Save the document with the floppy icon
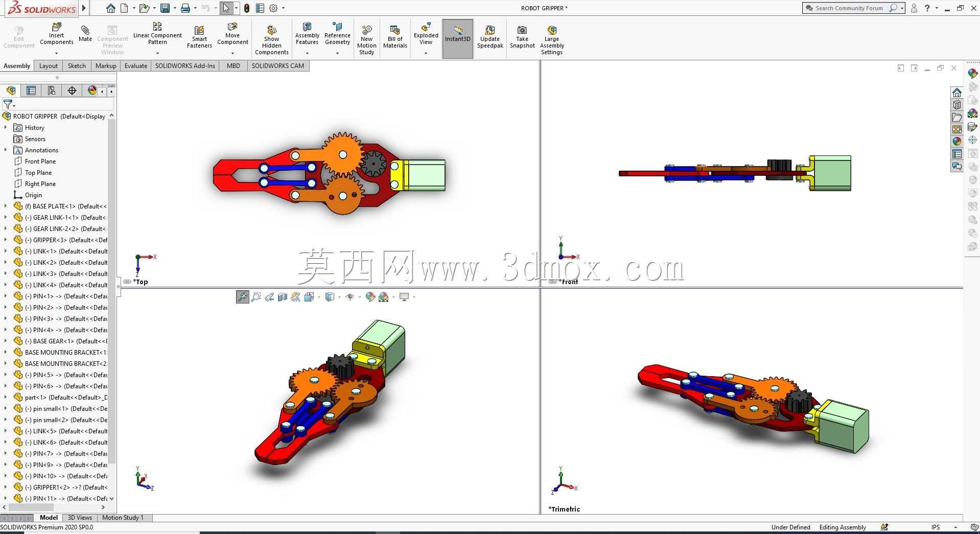 165,8
